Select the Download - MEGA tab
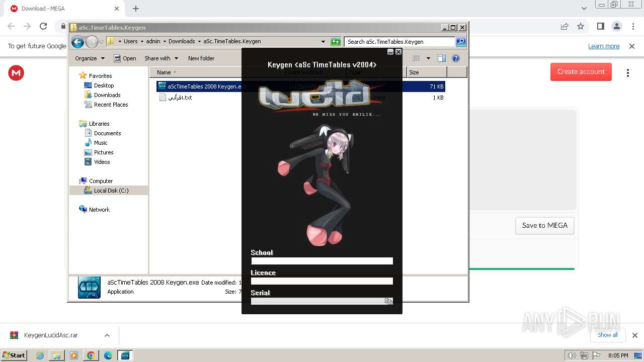 [x=64, y=9]
